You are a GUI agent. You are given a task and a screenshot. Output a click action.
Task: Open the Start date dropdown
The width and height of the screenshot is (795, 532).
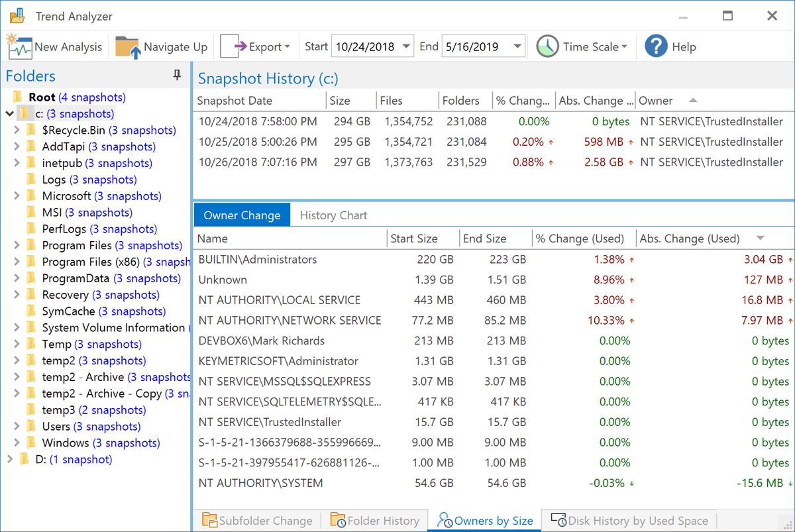click(x=407, y=46)
